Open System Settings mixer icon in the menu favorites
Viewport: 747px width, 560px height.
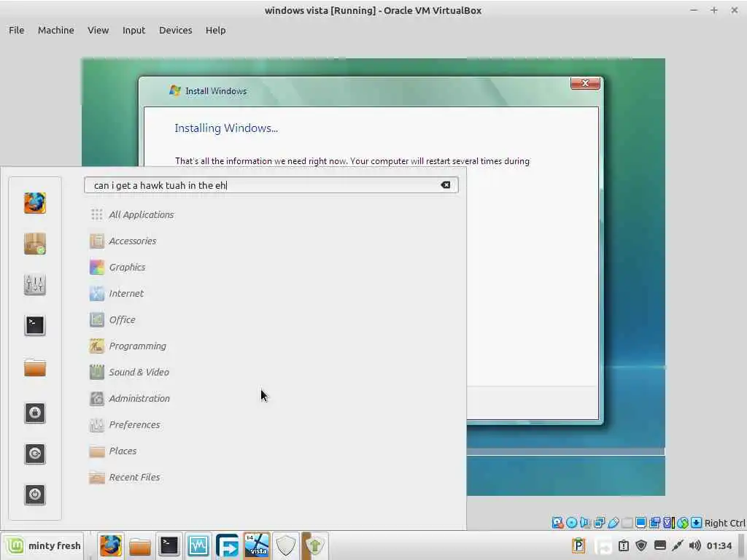[35, 285]
